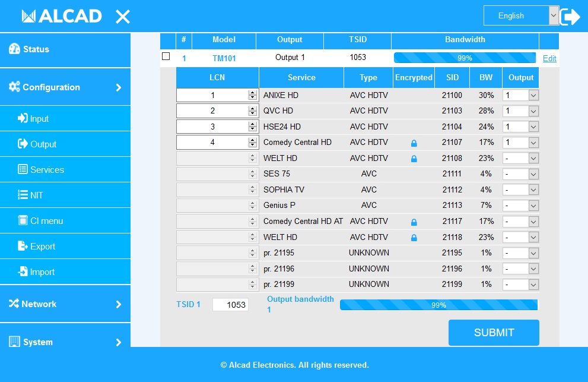Click the empty LCN field for Genius P

coord(217,206)
